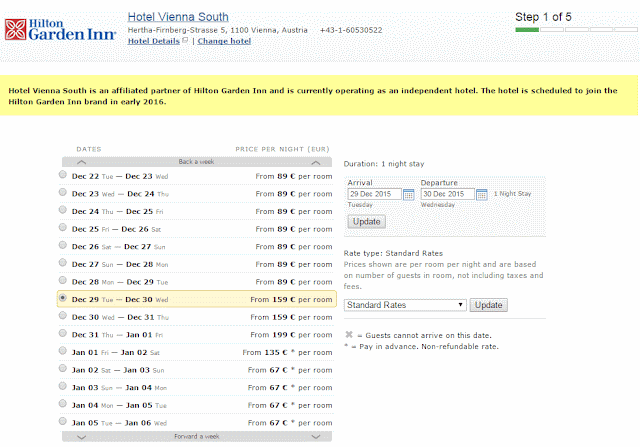The width and height of the screenshot is (640, 447).
Task: Click Update button next to Standard Rates
Action: click(x=489, y=305)
